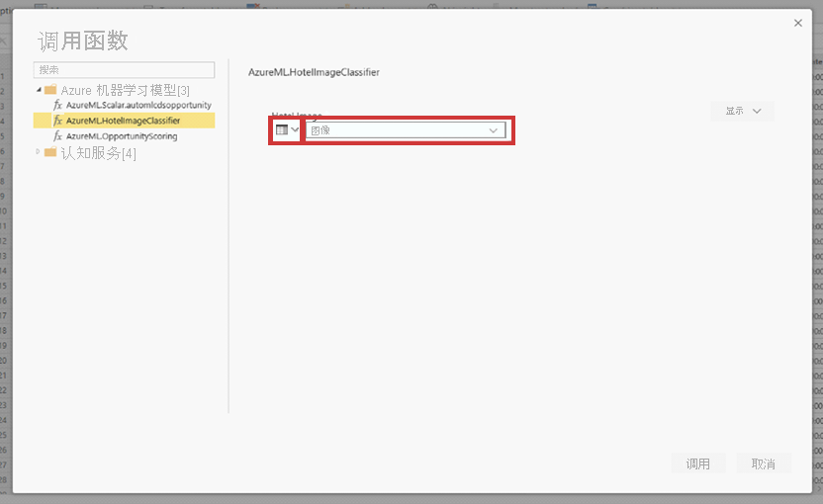Select AzureML.HotelImageClassifier in the tree
The image size is (823, 504).
tap(124, 121)
